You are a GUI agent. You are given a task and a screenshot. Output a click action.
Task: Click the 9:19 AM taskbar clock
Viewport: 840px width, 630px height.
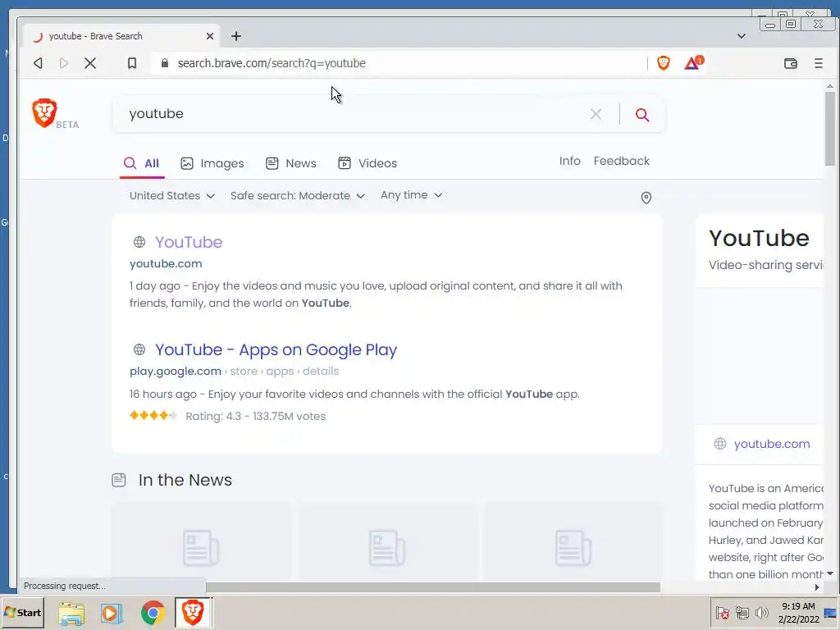798,606
